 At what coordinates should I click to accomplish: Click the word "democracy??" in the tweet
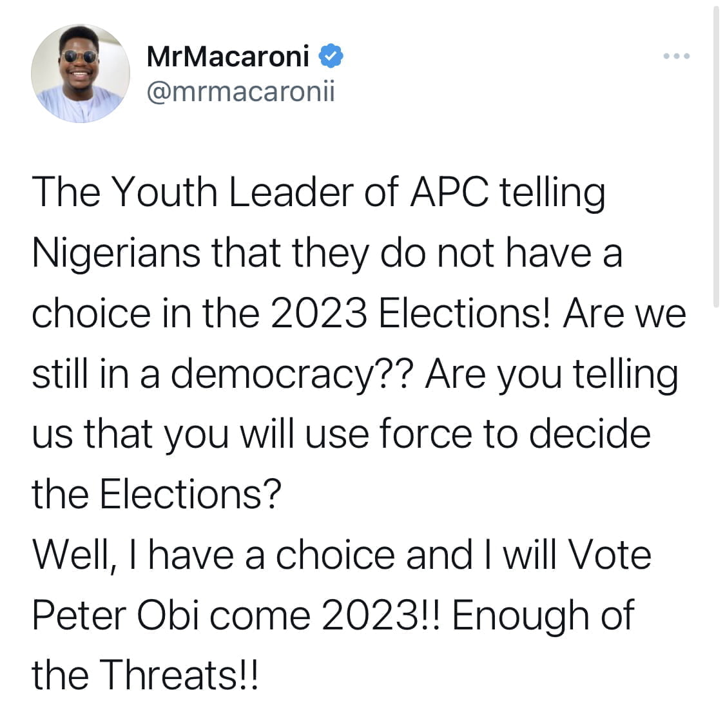[x=292, y=375]
